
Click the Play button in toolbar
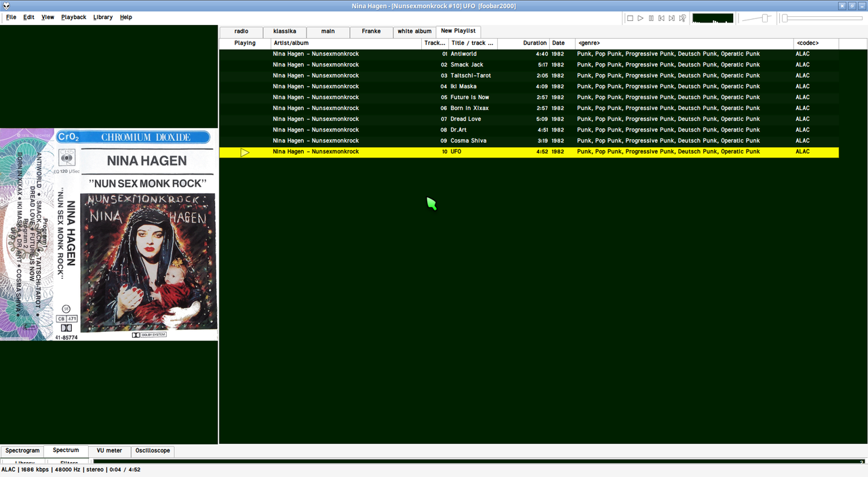[x=641, y=18]
